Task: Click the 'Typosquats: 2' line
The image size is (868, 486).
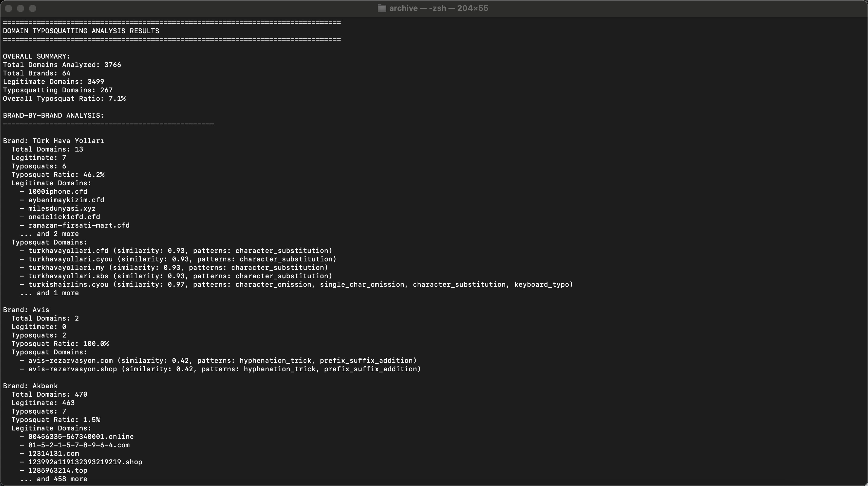Action: (39, 335)
